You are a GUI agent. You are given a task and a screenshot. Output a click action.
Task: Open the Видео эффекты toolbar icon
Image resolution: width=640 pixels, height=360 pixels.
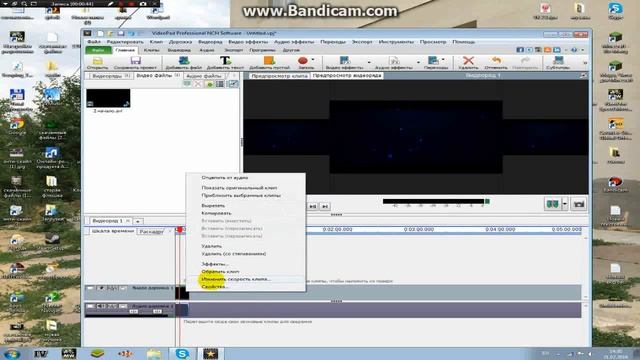click(344, 61)
